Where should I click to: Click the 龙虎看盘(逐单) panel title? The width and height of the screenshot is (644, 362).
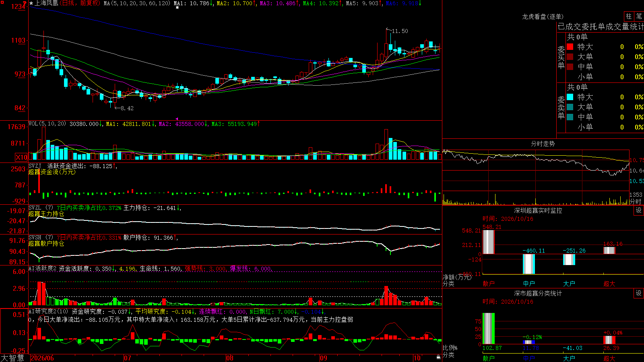(543, 16)
